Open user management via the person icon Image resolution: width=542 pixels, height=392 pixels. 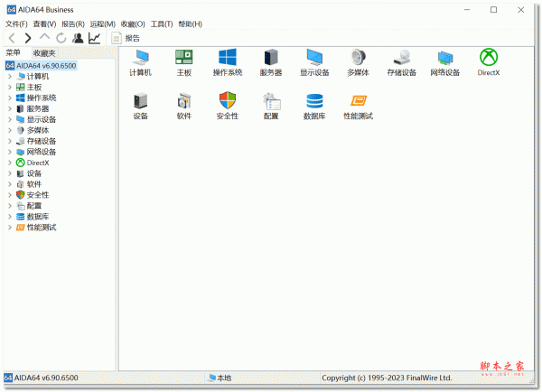tap(78, 38)
